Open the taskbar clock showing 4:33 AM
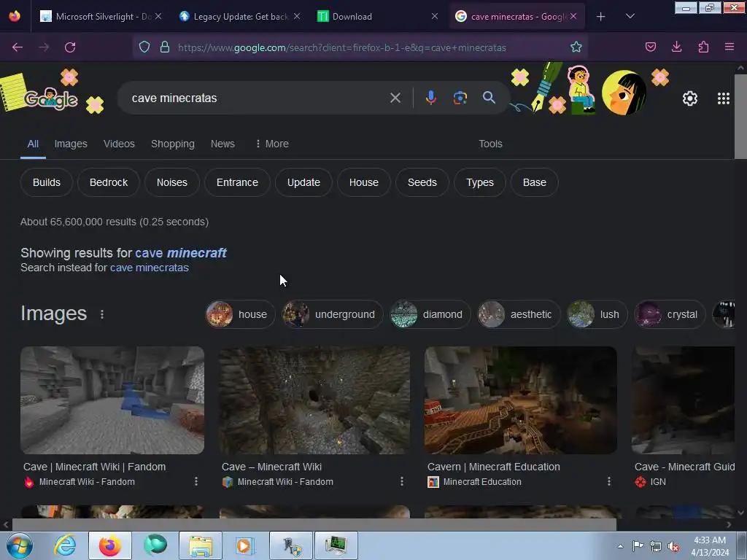This screenshot has height=560, width=747. click(710, 546)
